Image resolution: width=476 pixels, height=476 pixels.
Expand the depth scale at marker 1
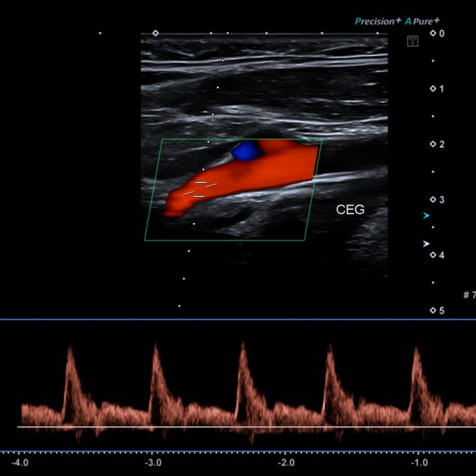pyautogui.click(x=432, y=88)
